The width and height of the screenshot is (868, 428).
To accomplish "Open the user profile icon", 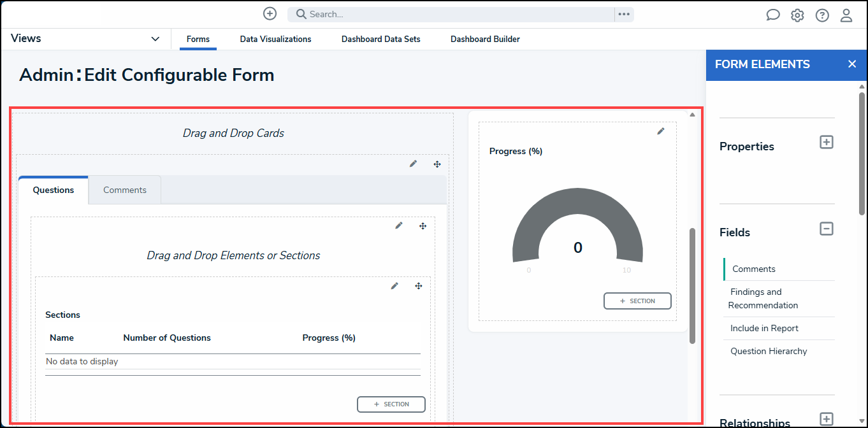I will [x=846, y=15].
